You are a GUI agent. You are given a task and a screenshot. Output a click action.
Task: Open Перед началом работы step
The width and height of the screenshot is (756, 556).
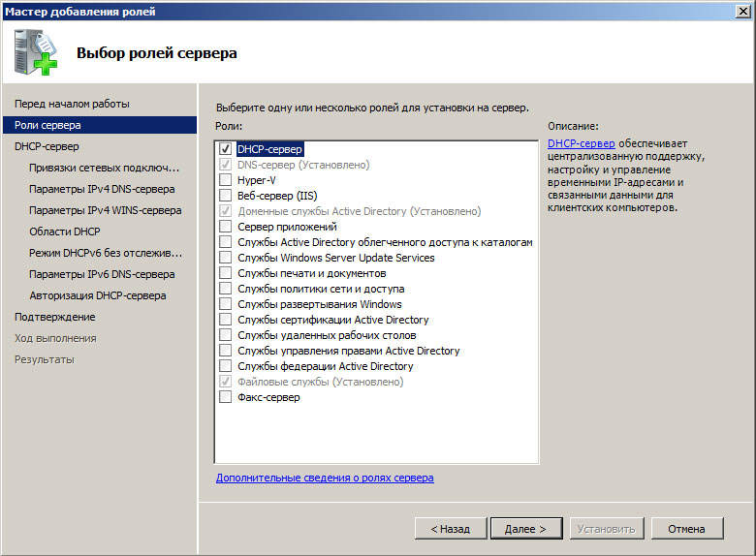(72, 104)
